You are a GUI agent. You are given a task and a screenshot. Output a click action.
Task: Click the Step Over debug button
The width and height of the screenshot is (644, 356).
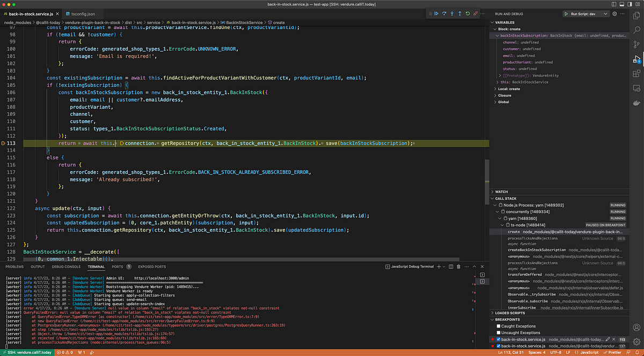pos(444,13)
